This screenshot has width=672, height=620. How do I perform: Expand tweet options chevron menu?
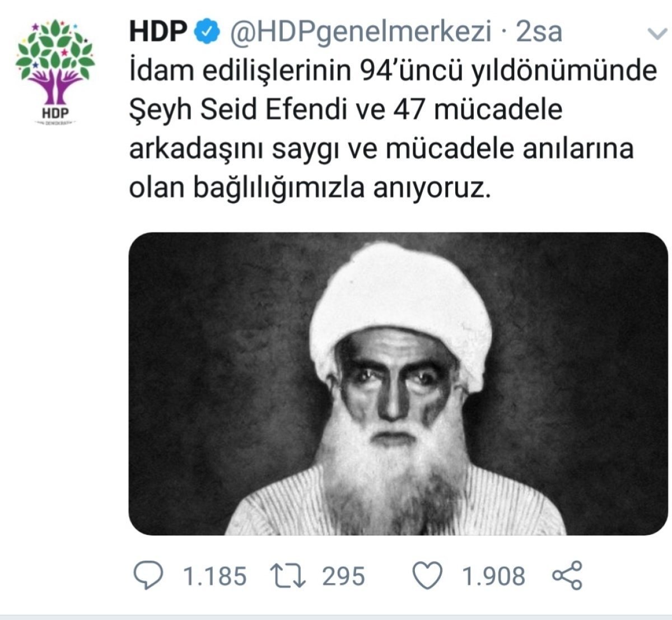(x=656, y=34)
